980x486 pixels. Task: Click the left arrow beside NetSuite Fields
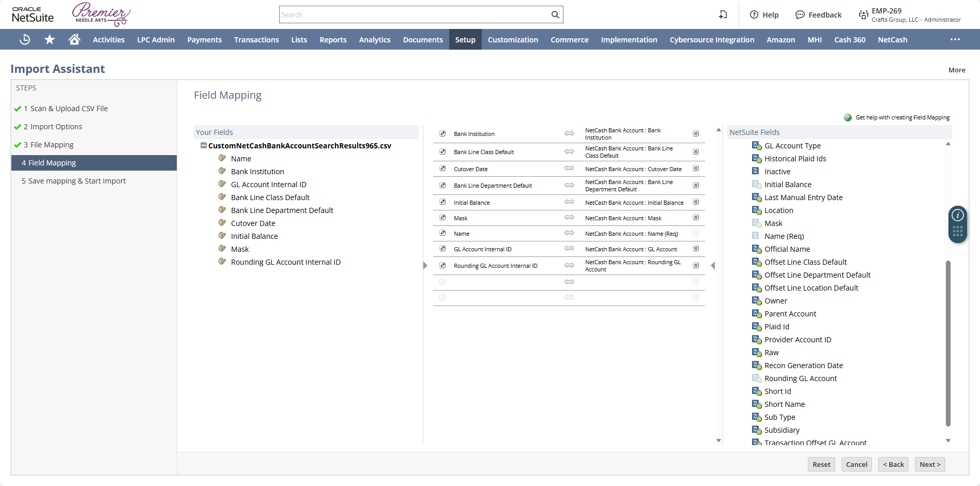pos(713,266)
